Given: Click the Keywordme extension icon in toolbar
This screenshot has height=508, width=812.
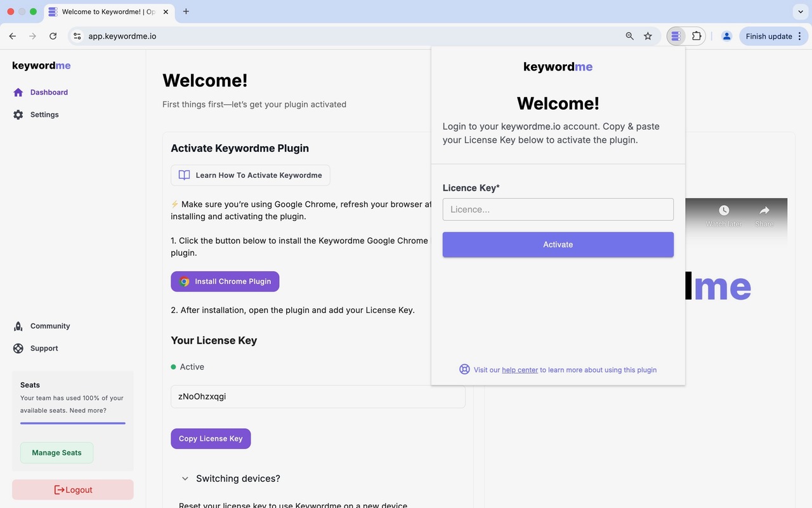Looking at the screenshot, I should point(676,36).
